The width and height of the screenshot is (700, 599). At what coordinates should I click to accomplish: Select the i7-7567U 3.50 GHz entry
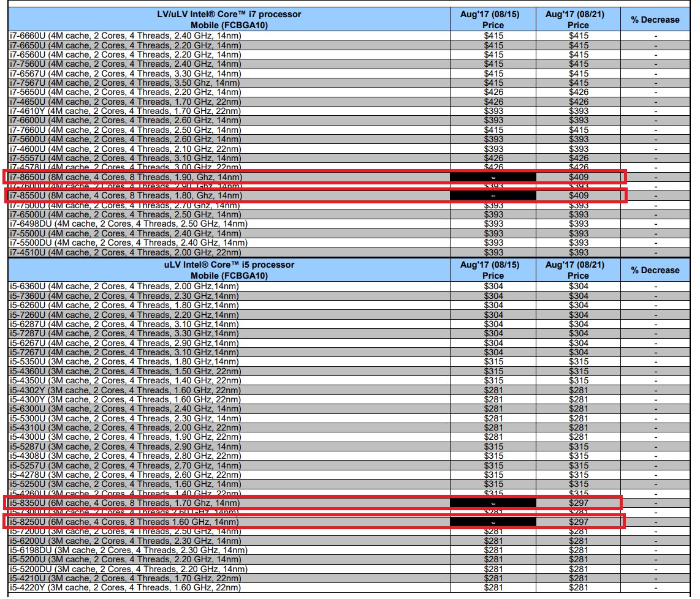pyautogui.click(x=124, y=83)
